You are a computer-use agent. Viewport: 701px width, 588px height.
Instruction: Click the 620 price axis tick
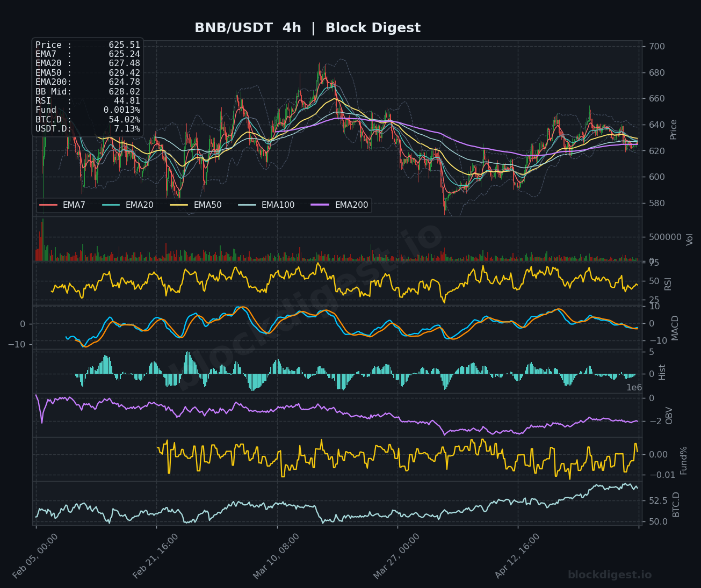click(657, 151)
